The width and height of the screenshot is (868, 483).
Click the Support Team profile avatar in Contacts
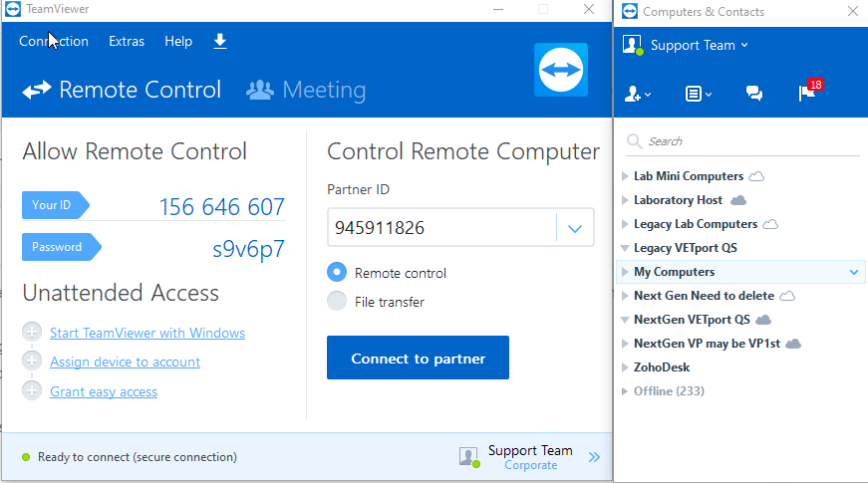pyautogui.click(x=633, y=45)
